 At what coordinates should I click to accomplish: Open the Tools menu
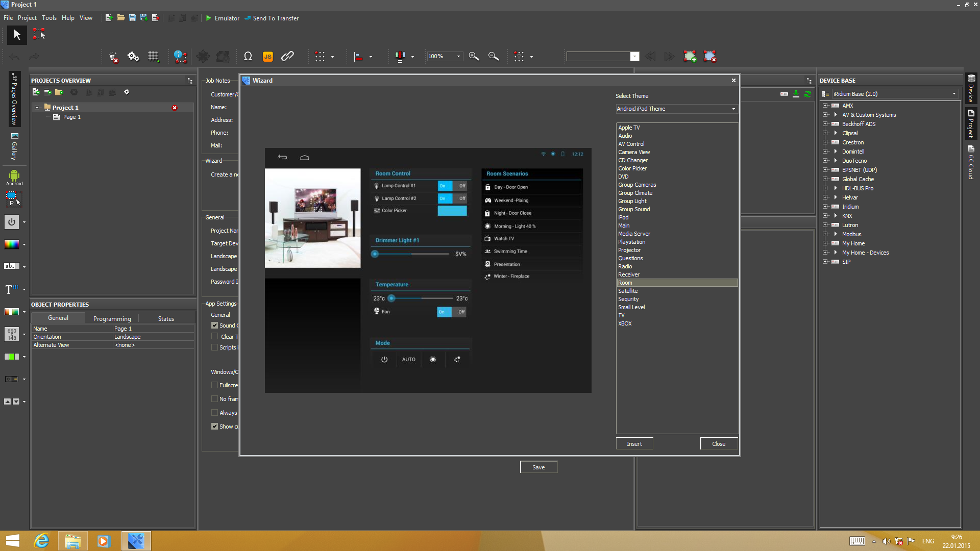tap(49, 18)
